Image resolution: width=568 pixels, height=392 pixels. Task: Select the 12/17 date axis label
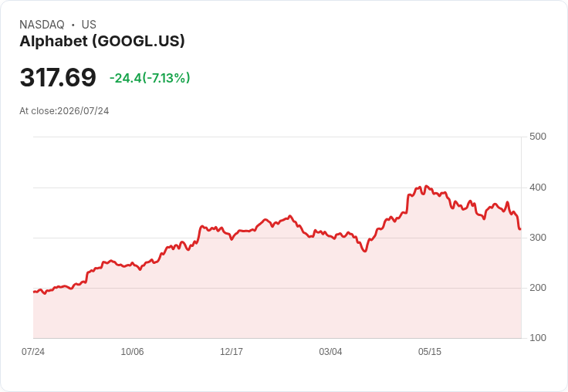[x=232, y=352]
